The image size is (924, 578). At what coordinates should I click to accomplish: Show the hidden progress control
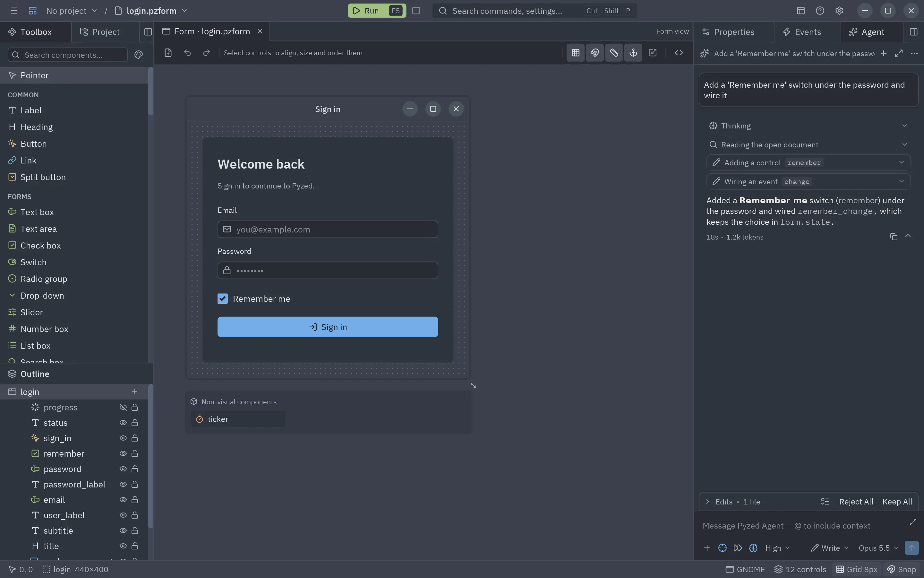click(123, 407)
